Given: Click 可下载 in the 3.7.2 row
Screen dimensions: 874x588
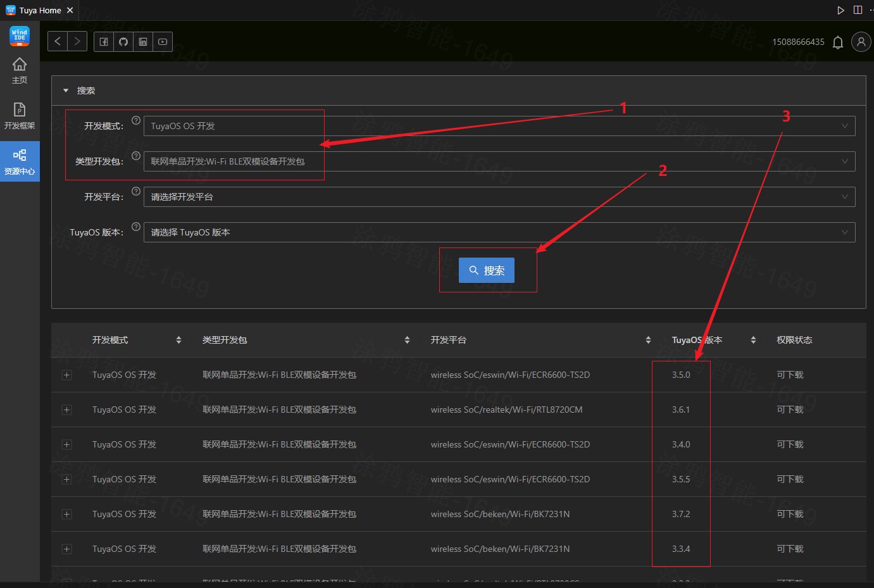Looking at the screenshot, I should 790,514.
